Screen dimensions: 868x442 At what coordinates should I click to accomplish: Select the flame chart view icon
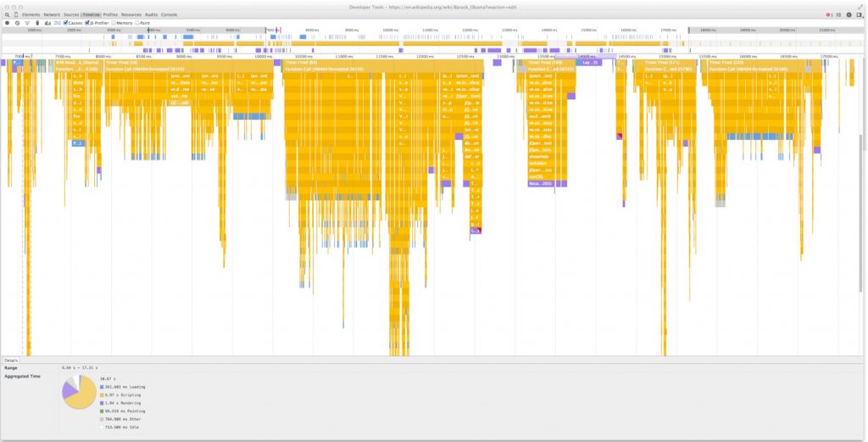[57, 23]
